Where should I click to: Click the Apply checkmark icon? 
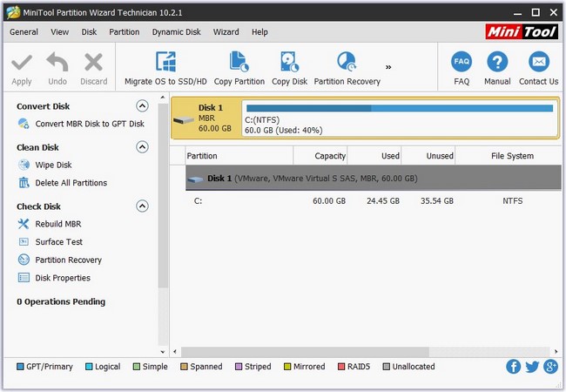22,62
